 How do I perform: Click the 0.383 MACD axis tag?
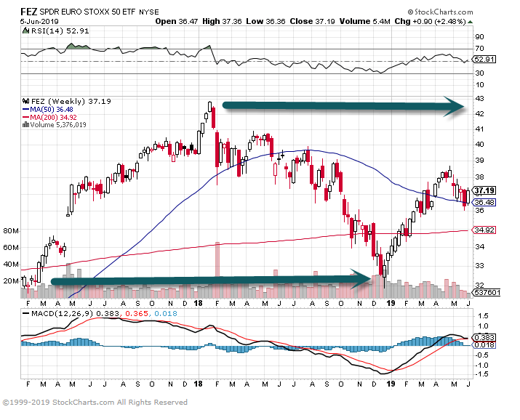point(484,337)
